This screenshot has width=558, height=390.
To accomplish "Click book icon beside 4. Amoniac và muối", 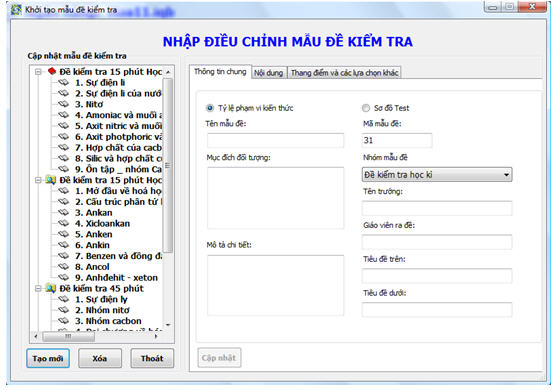I will tap(63, 115).
